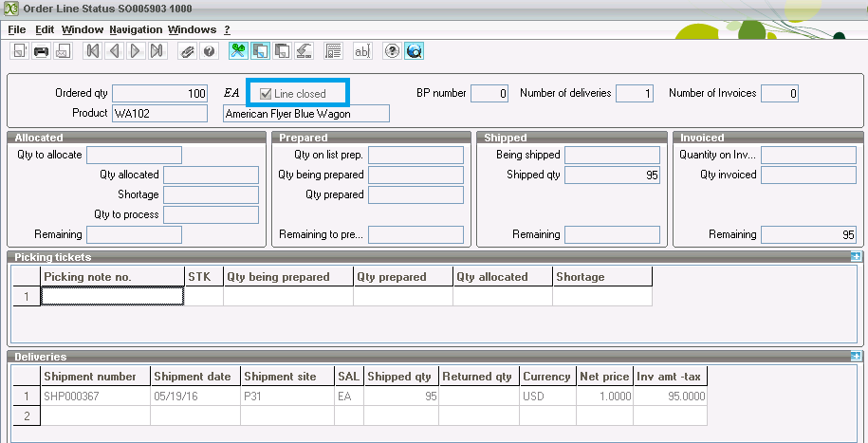Viewport: 868px width, 443px height.
Task: Click the Qty on list prep. field
Action: point(416,155)
